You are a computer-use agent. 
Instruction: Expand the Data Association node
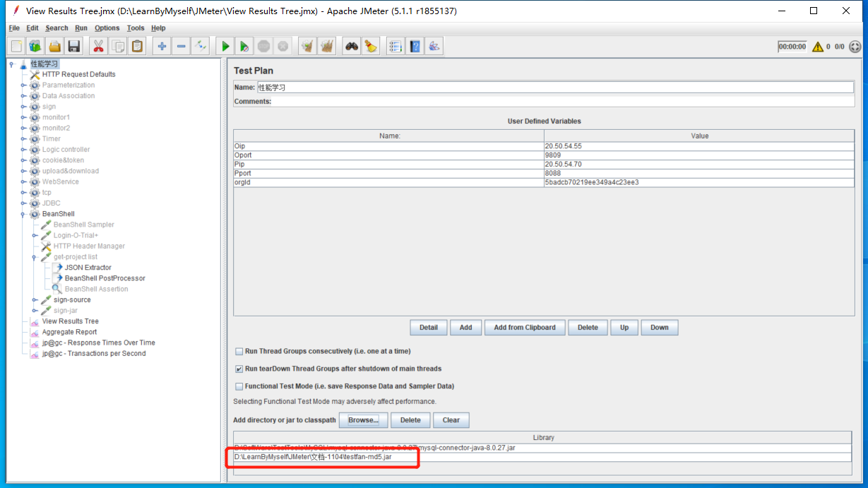23,96
